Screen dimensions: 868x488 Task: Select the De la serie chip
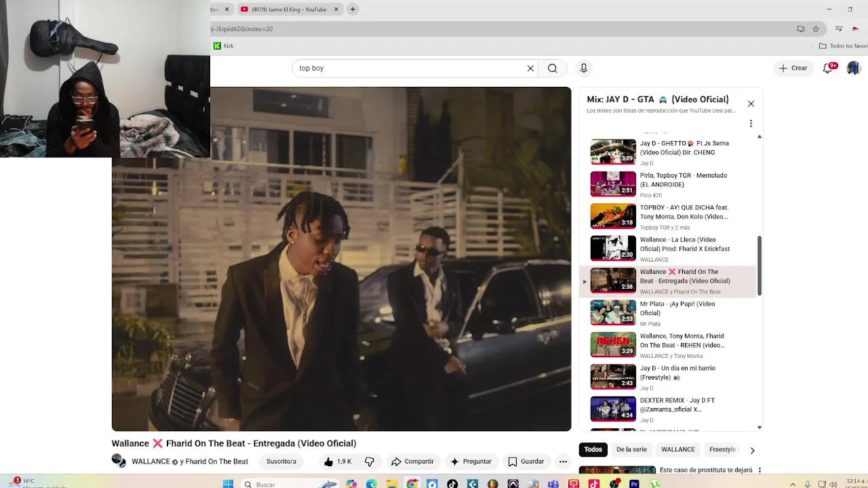point(631,449)
